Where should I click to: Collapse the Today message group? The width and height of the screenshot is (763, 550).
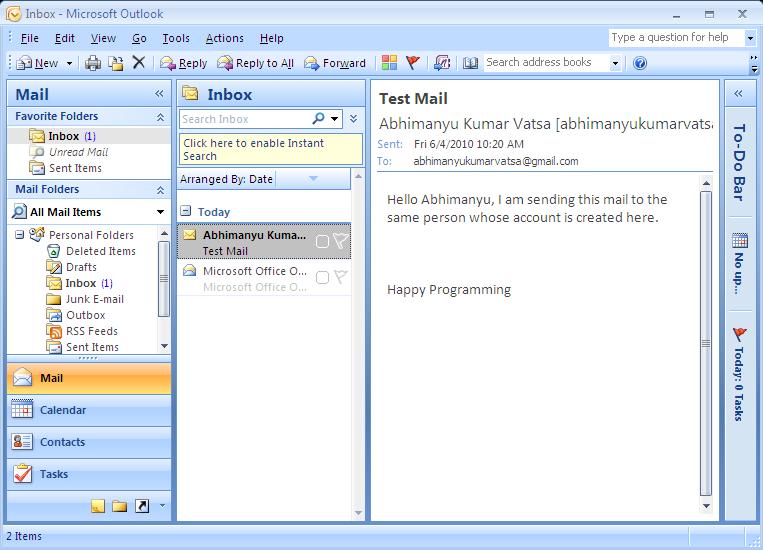185,211
